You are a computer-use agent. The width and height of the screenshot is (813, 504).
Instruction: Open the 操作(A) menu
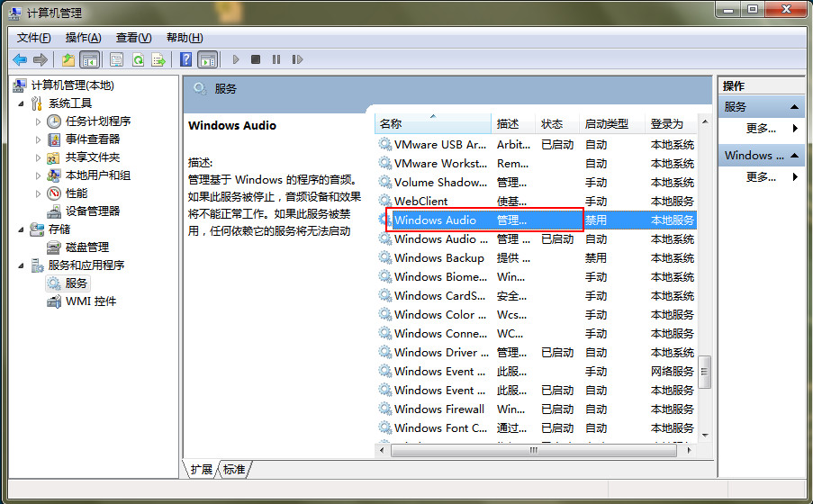pyautogui.click(x=83, y=38)
